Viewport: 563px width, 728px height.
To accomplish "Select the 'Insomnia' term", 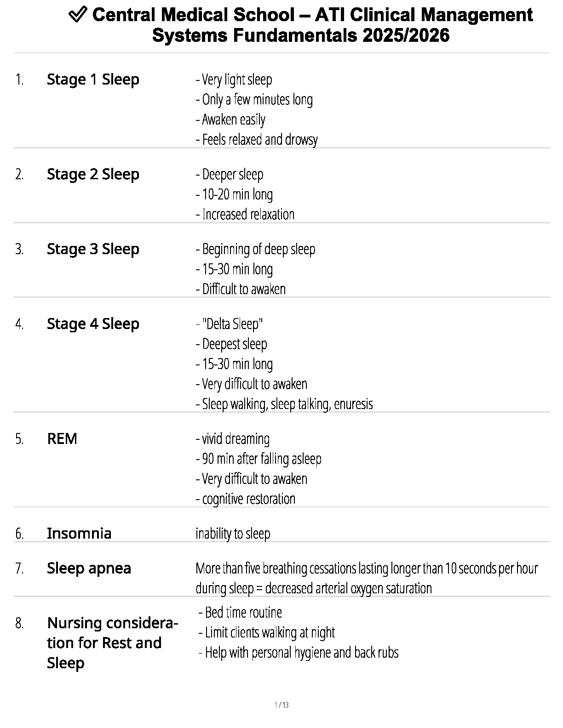I will (x=79, y=534).
